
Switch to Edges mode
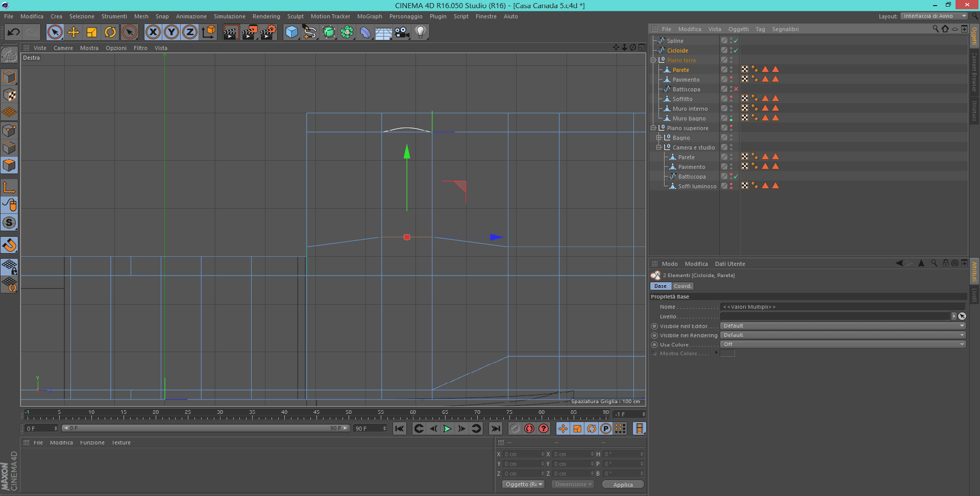9,148
